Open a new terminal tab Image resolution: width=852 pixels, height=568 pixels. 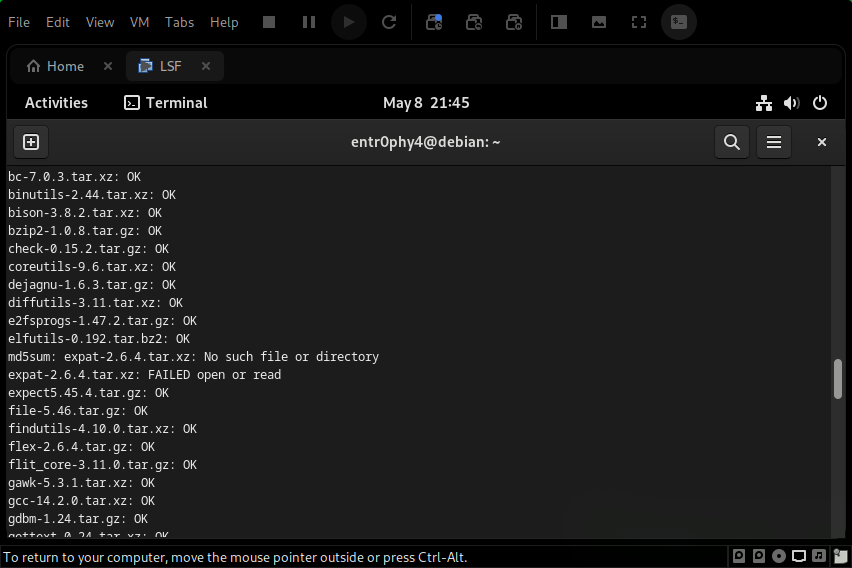pos(30,142)
